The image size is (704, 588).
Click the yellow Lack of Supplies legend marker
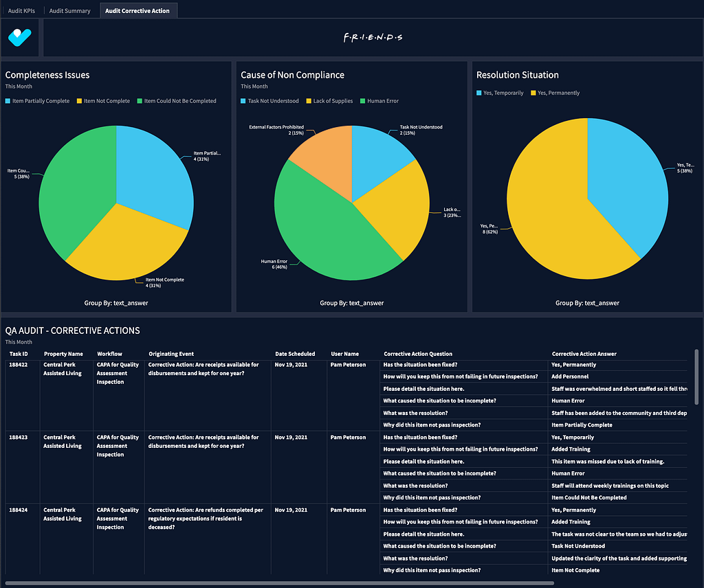(309, 101)
